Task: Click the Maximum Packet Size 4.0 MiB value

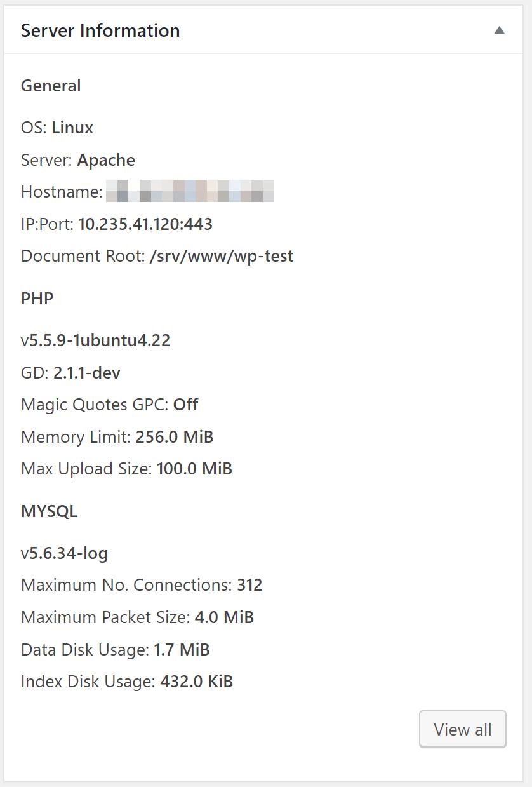Action: 224,617
